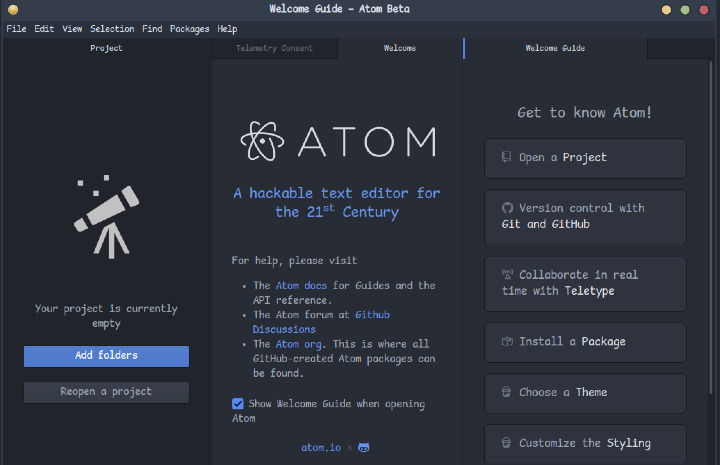This screenshot has height=465, width=720.
Task: Select the Welcome tab
Action: click(x=400, y=48)
